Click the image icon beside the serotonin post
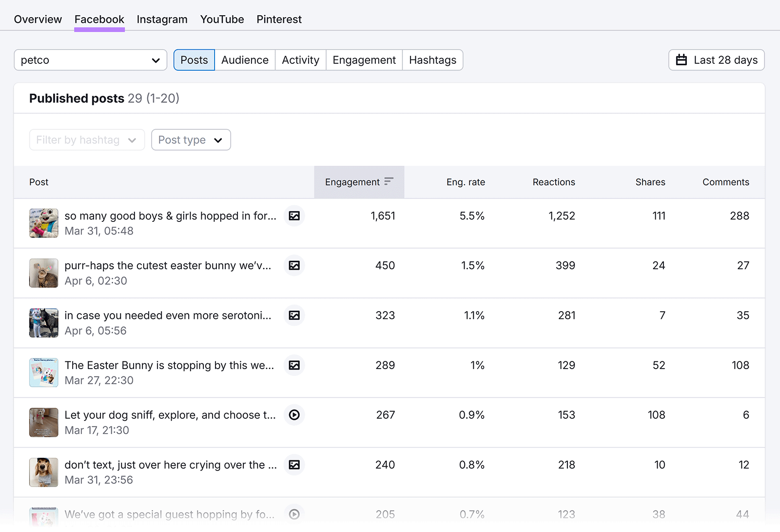The image size is (780, 532). 294,315
